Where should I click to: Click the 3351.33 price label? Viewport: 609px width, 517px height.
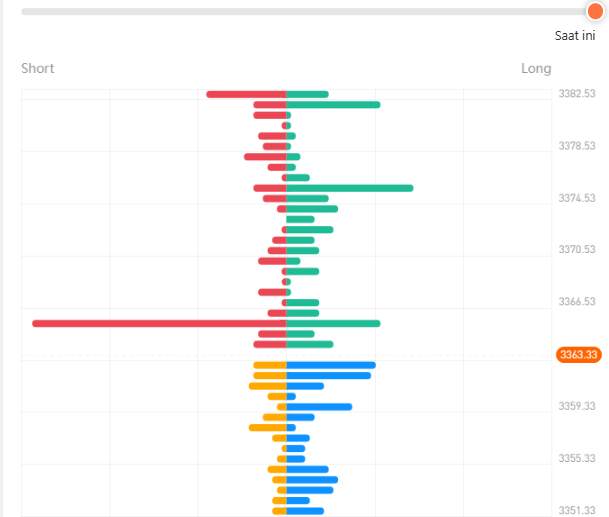point(577,510)
